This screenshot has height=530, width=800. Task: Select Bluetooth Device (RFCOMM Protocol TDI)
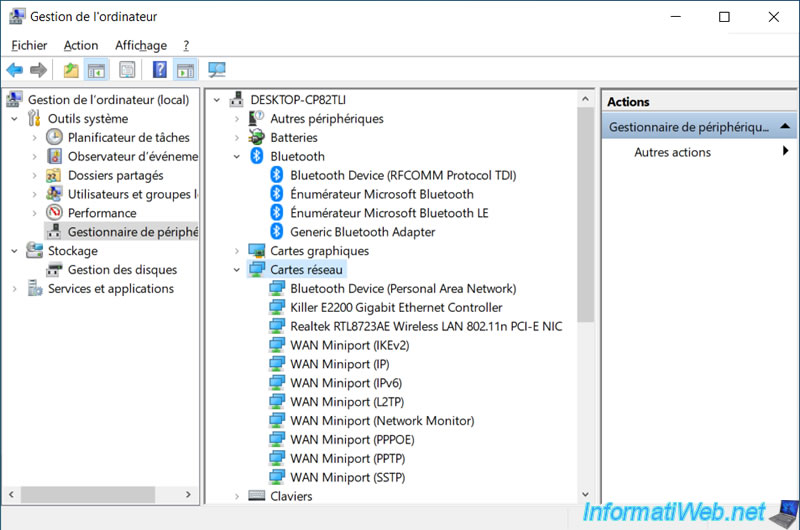tap(403, 175)
